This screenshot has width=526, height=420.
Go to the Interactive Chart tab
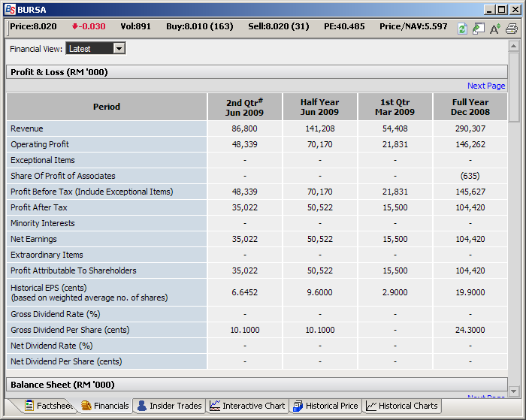[x=247, y=406]
